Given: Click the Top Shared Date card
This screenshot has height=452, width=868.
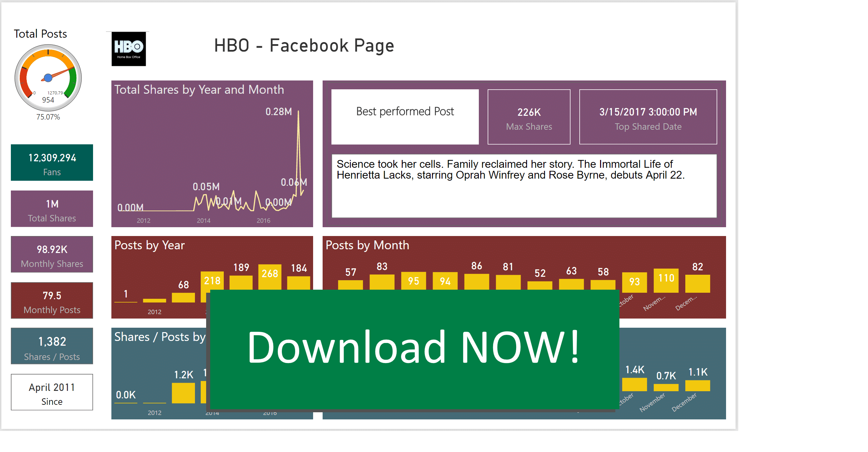Looking at the screenshot, I should coord(648,117).
